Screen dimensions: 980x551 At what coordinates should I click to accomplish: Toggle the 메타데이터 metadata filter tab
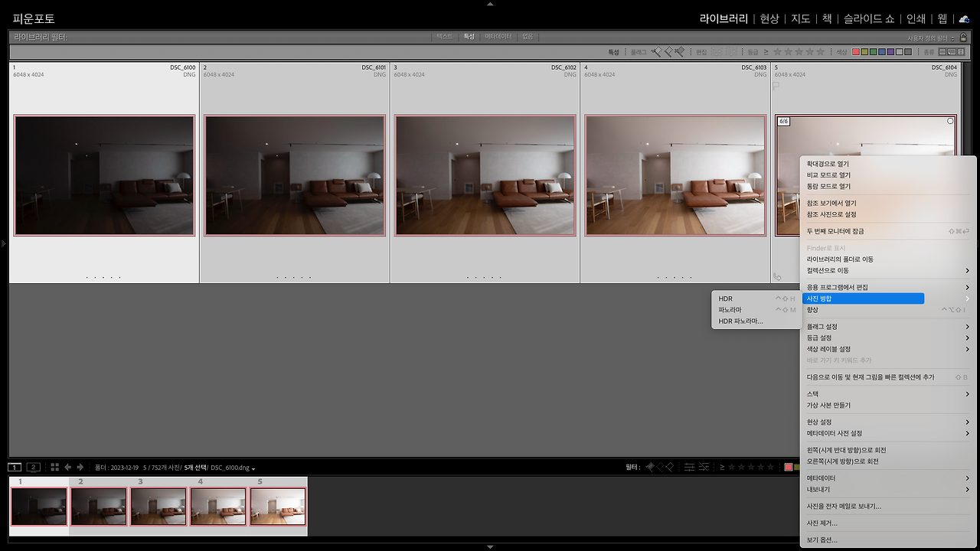tap(498, 37)
